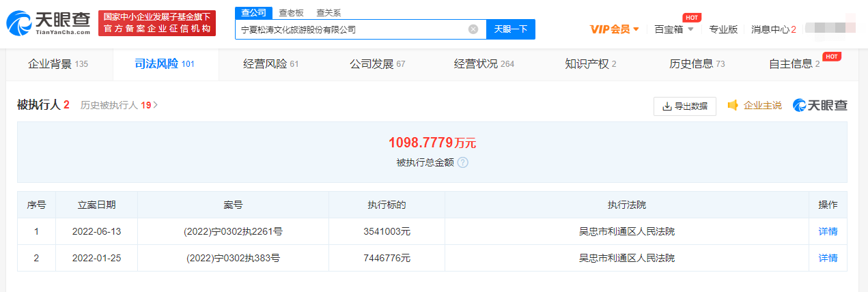Viewport: 868px width, 292px height.
Task: Expand 历史被执行人 19 list
Action: point(119,105)
